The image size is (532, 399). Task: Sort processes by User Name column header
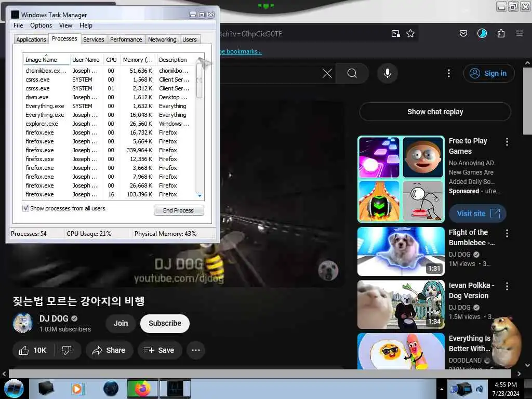(x=86, y=60)
